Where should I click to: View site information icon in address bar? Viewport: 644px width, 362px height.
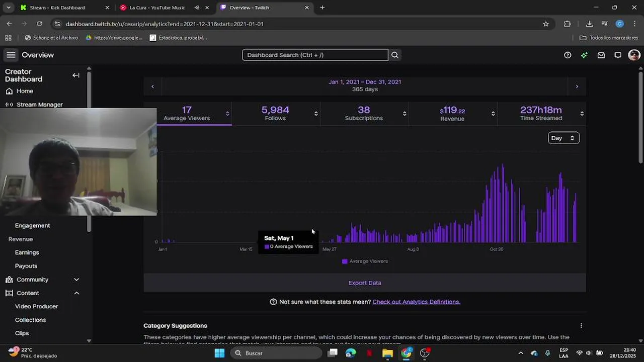57,24
